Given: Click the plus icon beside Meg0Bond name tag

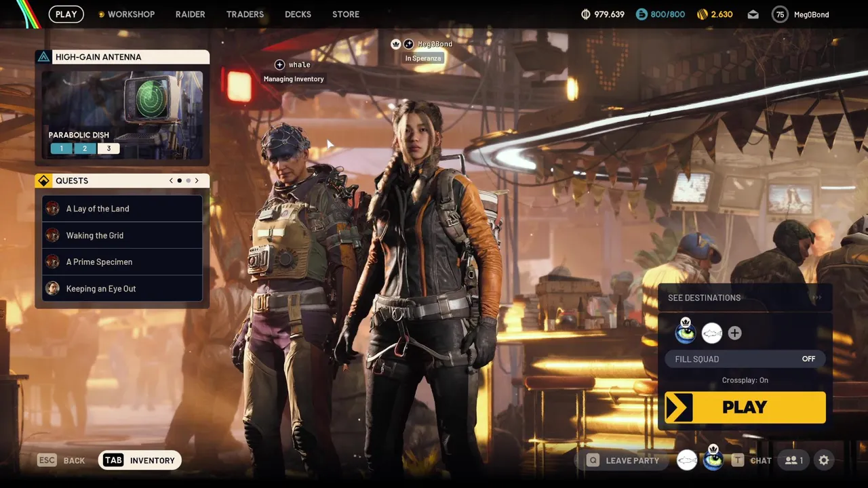Looking at the screenshot, I should click(408, 44).
